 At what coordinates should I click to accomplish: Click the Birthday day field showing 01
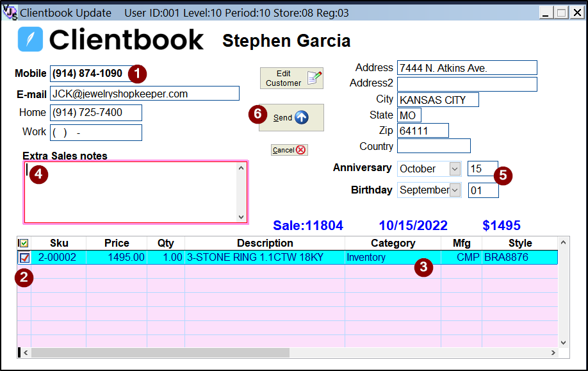484,190
